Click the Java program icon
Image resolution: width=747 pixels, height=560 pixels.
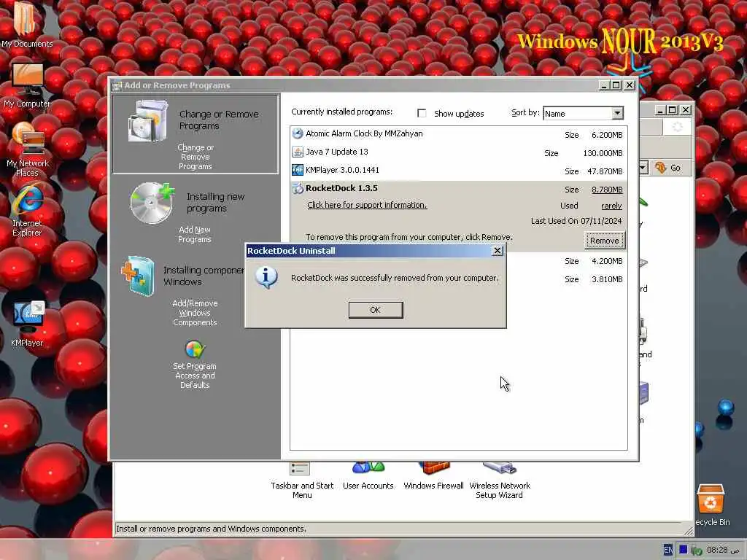pyautogui.click(x=298, y=152)
